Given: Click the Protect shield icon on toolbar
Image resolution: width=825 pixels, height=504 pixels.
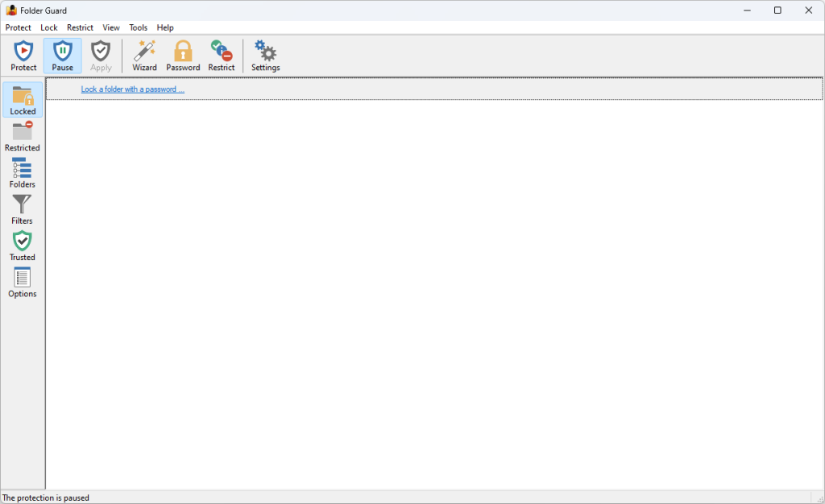Looking at the screenshot, I should pos(23,55).
